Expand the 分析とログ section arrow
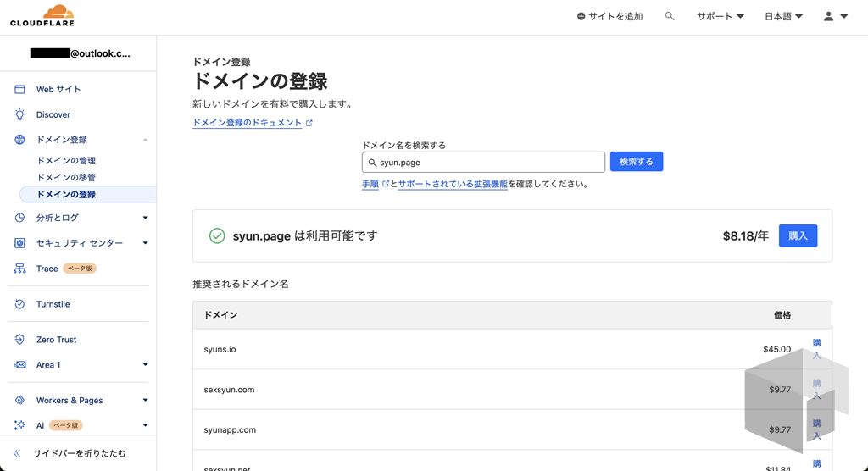 click(x=145, y=218)
